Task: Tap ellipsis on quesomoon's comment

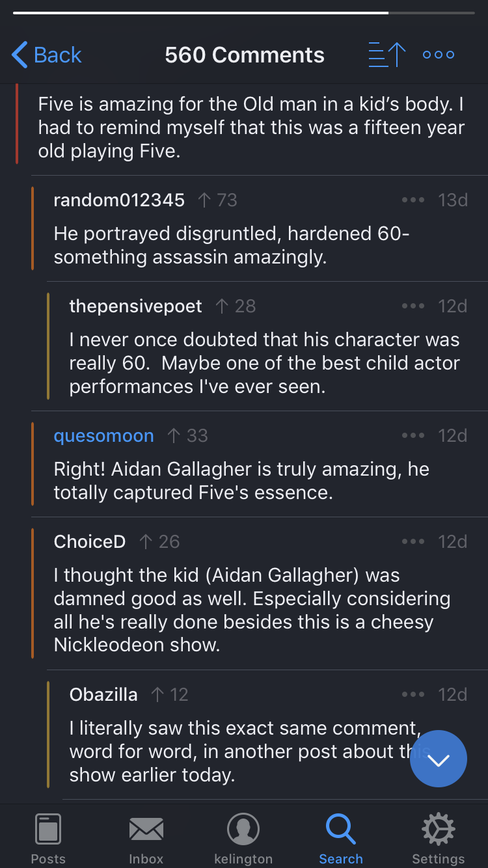Action: [413, 436]
